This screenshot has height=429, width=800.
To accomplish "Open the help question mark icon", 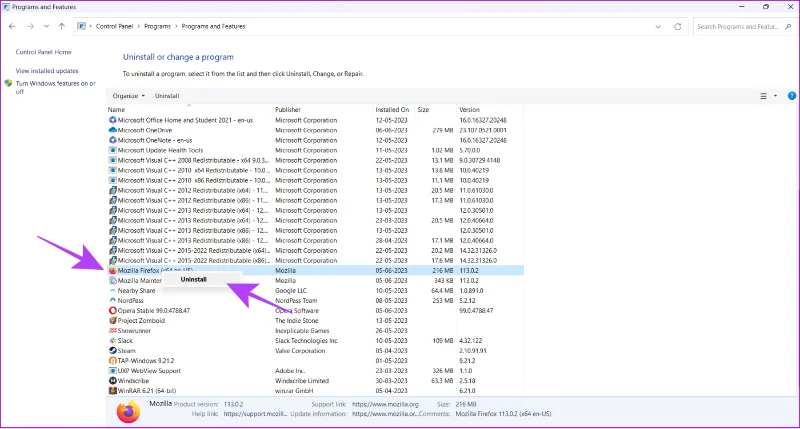I will click(x=791, y=95).
